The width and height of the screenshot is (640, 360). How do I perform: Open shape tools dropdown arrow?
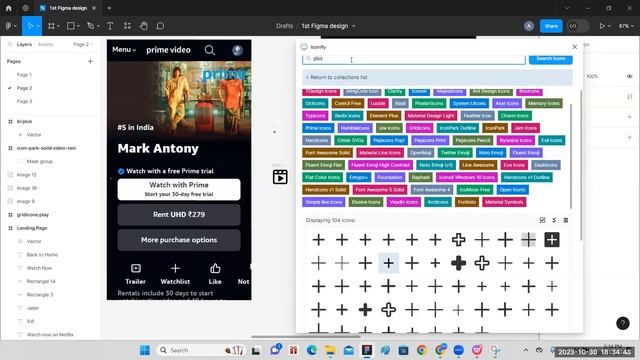point(78,26)
